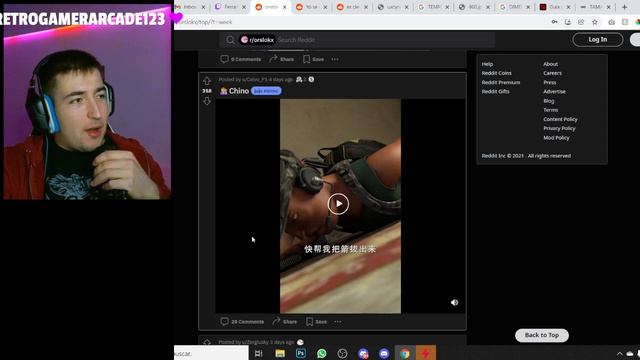The width and height of the screenshot is (640, 360).
Task: Open the Help link
Action: [x=487, y=64]
